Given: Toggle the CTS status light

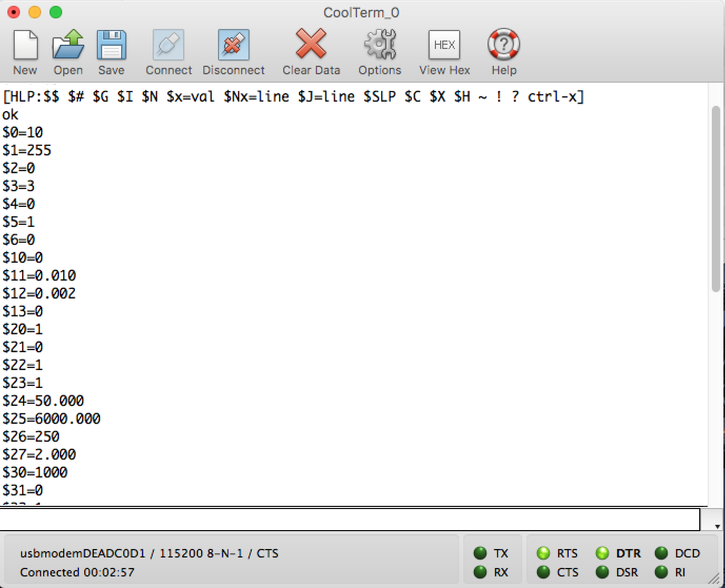Looking at the screenshot, I should coord(544,572).
